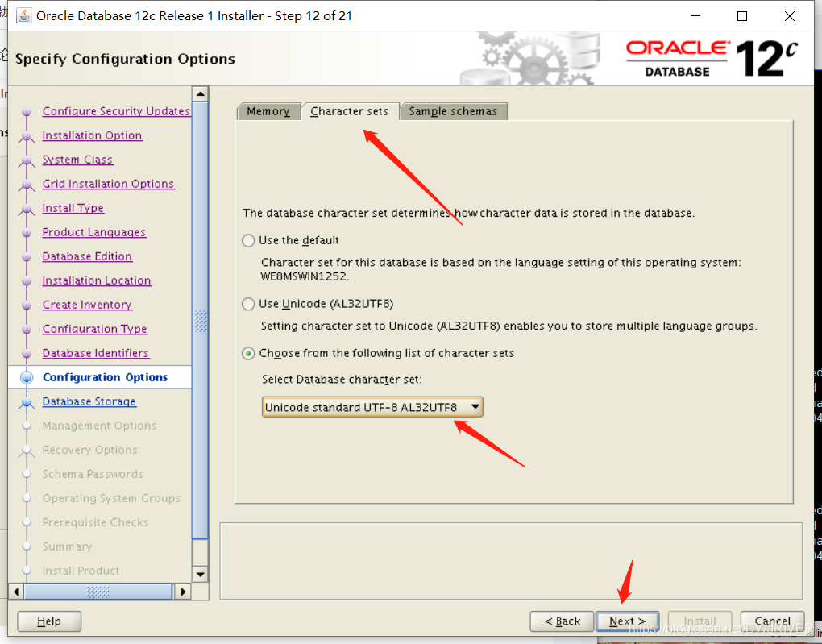822x644 pixels.
Task: Click the Operating System Groups step text
Action: tap(112, 498)
